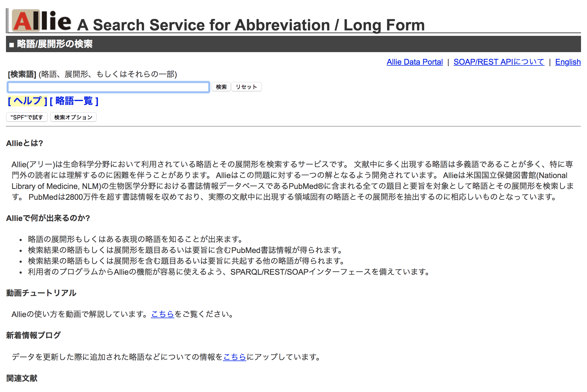Click the "SPF"で試す button
The image size is (587, 392).
[x=27, y=117]
